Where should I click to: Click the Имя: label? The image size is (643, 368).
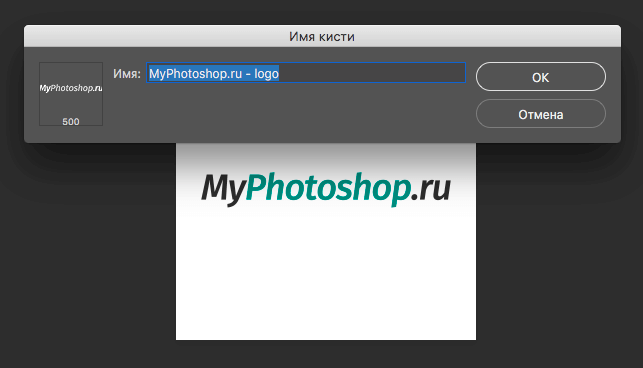(x=127, y=73)
